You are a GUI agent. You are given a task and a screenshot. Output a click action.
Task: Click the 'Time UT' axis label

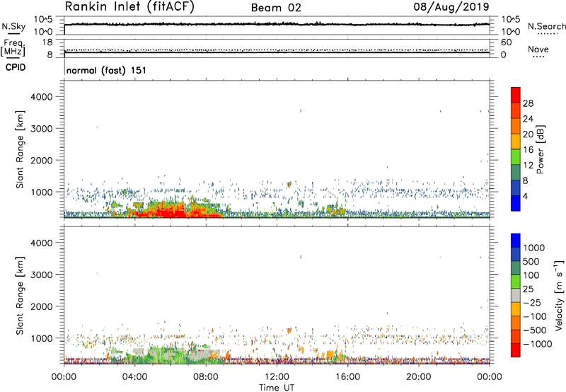point(277,388)
